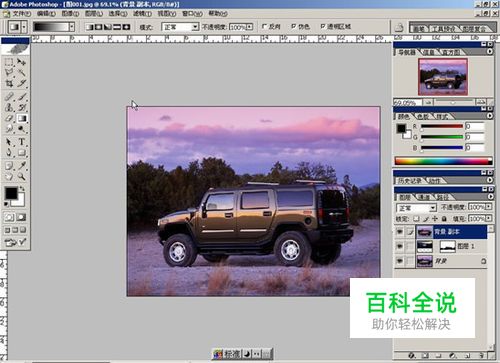Click the color spectrum ramp bar

(443, 161)
